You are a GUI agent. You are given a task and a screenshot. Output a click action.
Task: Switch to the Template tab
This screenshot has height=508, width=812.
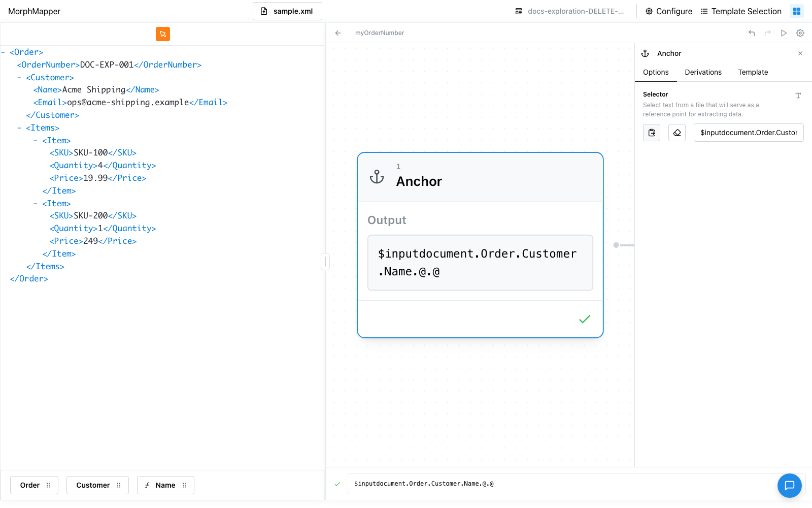pos(753,72)
